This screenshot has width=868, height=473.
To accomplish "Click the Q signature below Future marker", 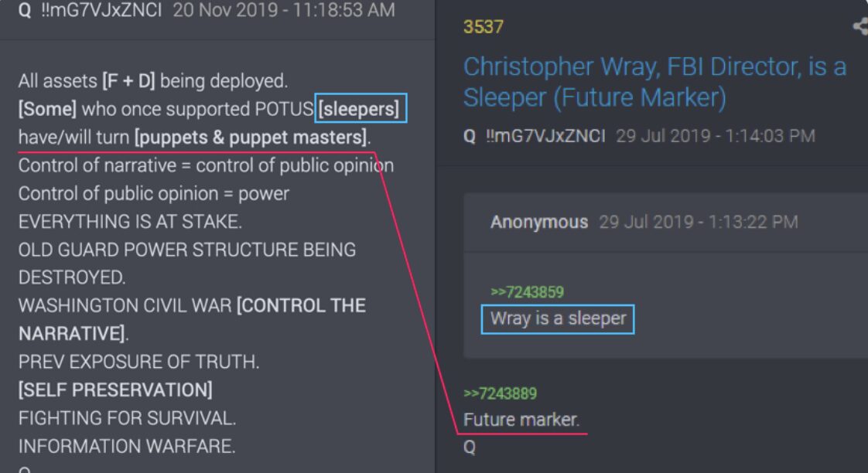I will (x=470, y=447).
